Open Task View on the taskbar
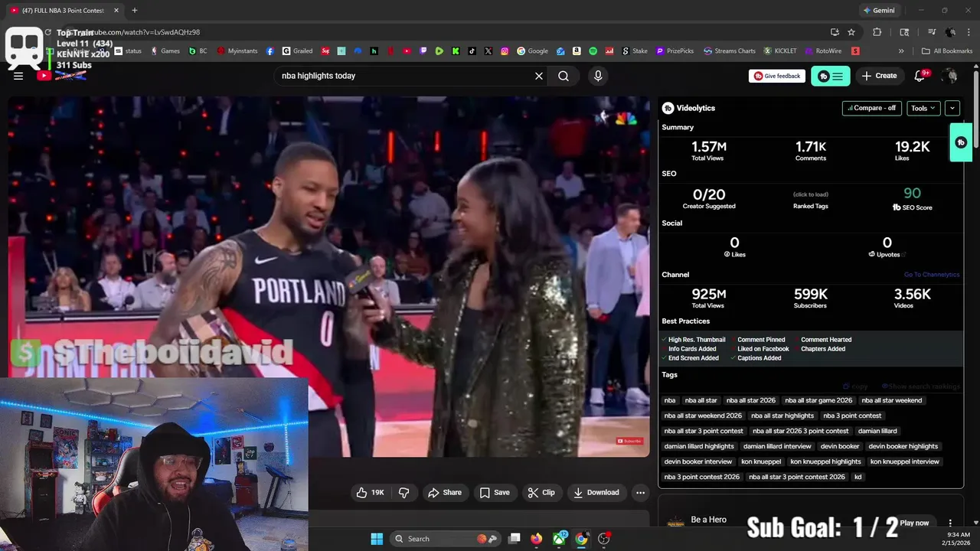 (x=514, y=539)
